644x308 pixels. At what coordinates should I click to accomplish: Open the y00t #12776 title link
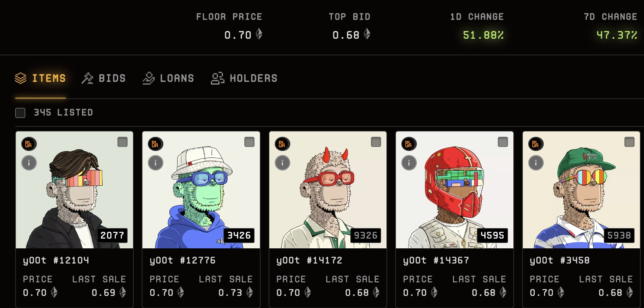183,260
